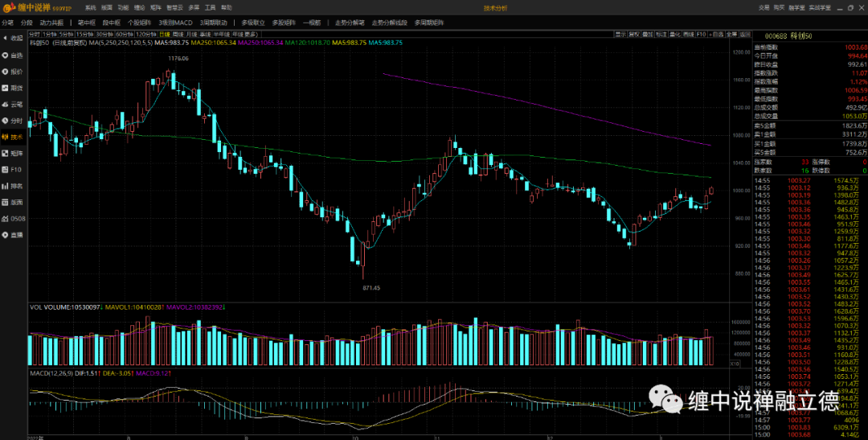Image resolution: width=868 pixels, height=440 pixels.
Task: Toggle 段中枢 overlay
Action: (x=111, y=23)
